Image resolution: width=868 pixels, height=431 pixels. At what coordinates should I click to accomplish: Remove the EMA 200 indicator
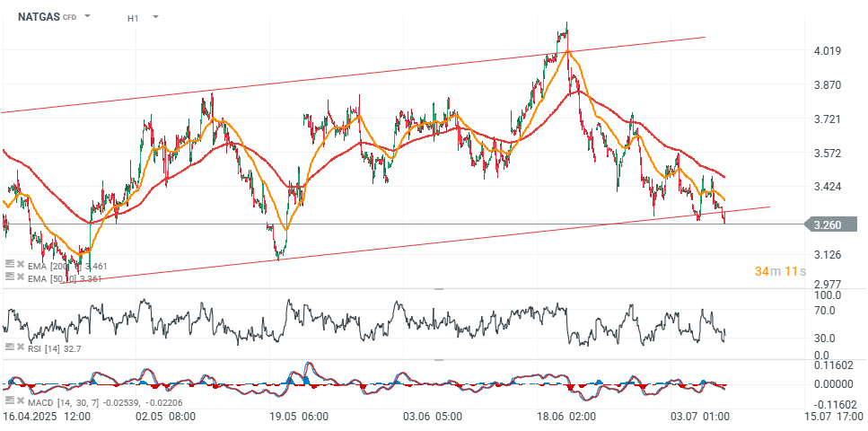[20, 264]
